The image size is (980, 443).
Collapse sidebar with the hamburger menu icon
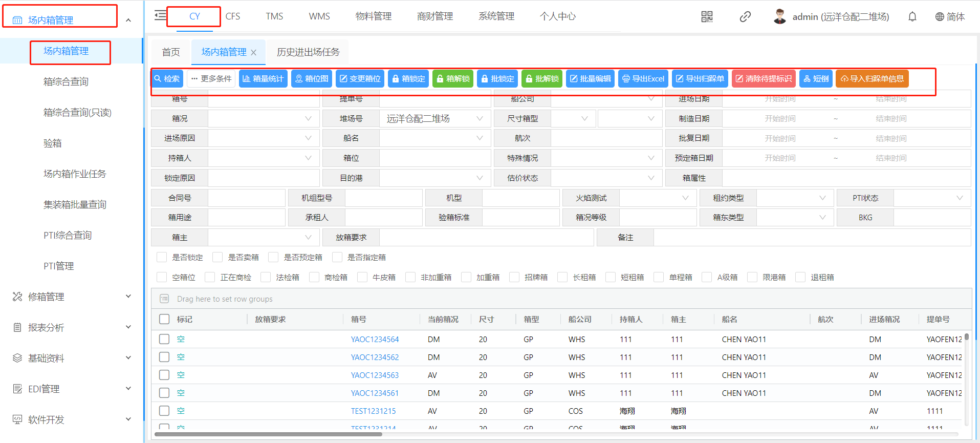(x=160, y=15)
